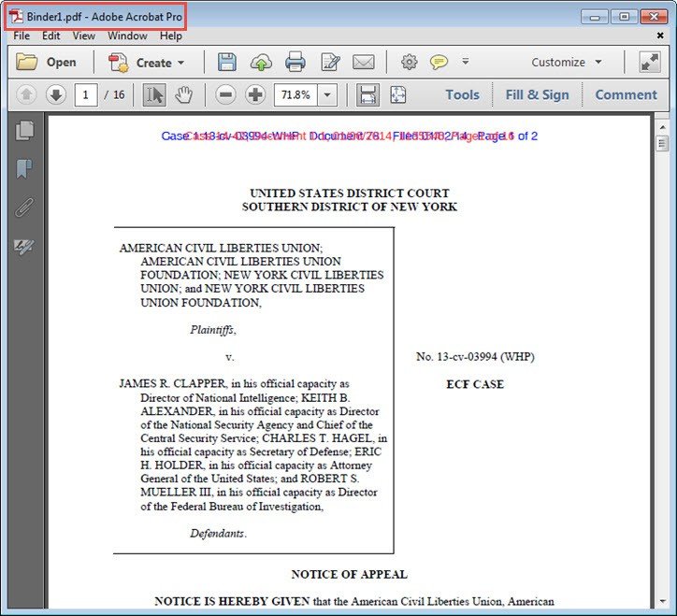The height and width of the screenshot is (616, 677).
Task: Click the Print file printer icon
Action: (295, 63)
